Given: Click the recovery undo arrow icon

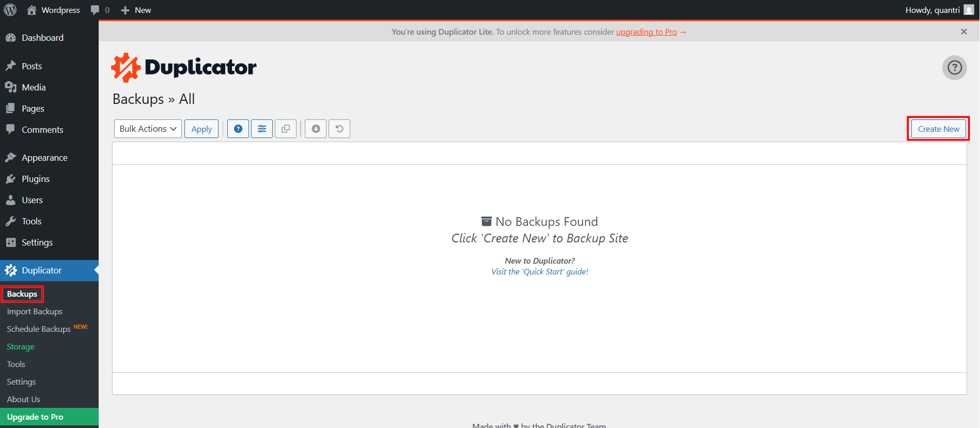Looking at the screenshot, I should [339, 129].
